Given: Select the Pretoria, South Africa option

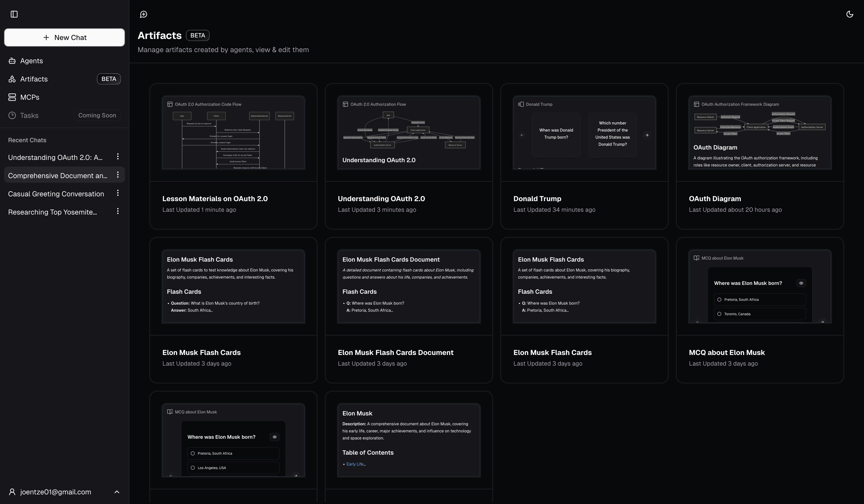Looking at the screenshot, I should (233, 453).
